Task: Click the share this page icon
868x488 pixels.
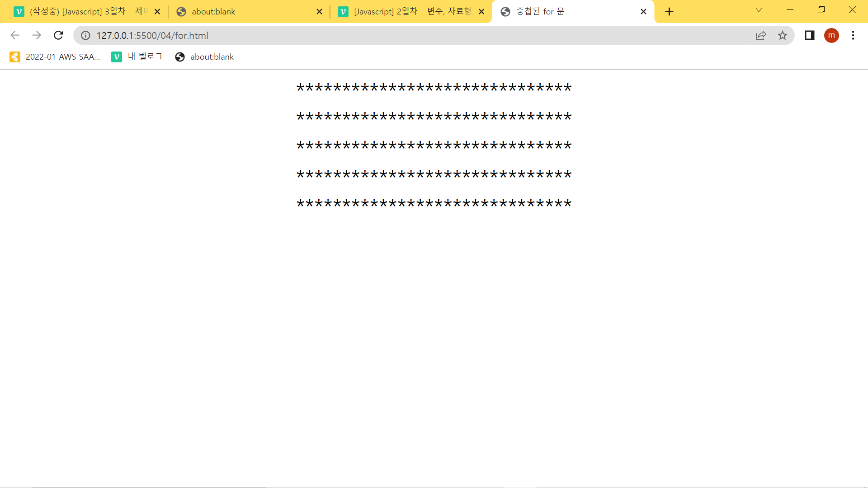Action: coord(761,35)
